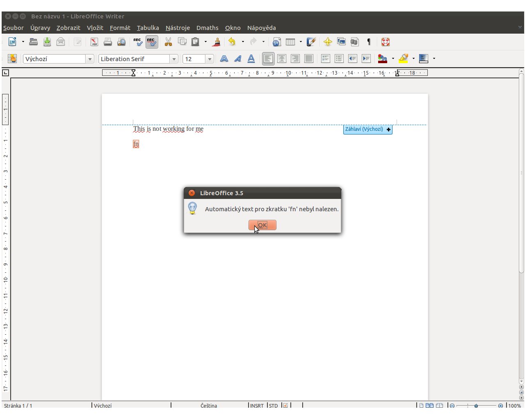Click the Export as PDF icon
The image size is (525, 420).
[94, 42]
